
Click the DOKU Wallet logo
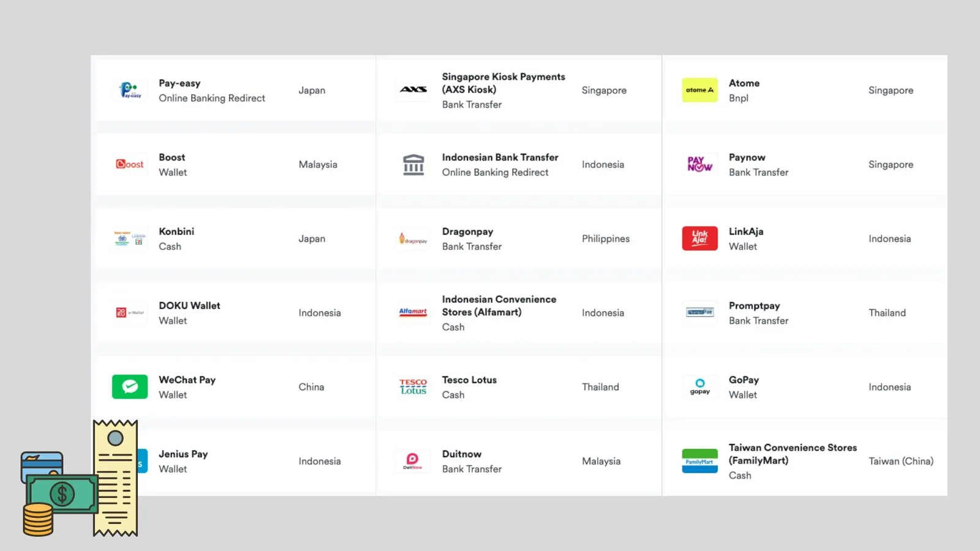[x=130, y=312]
